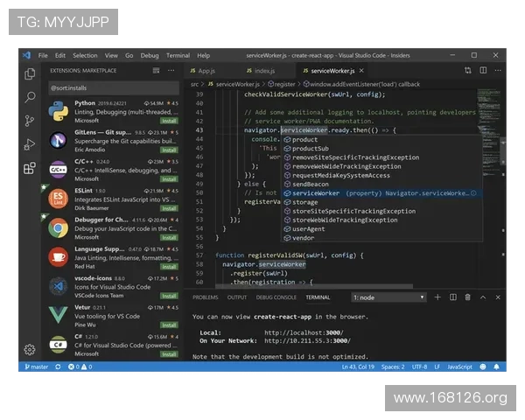Viewport: 525px width, 420px height.
Task: Close the serviceWorker.js tab
Action: (x=361, y=71)
